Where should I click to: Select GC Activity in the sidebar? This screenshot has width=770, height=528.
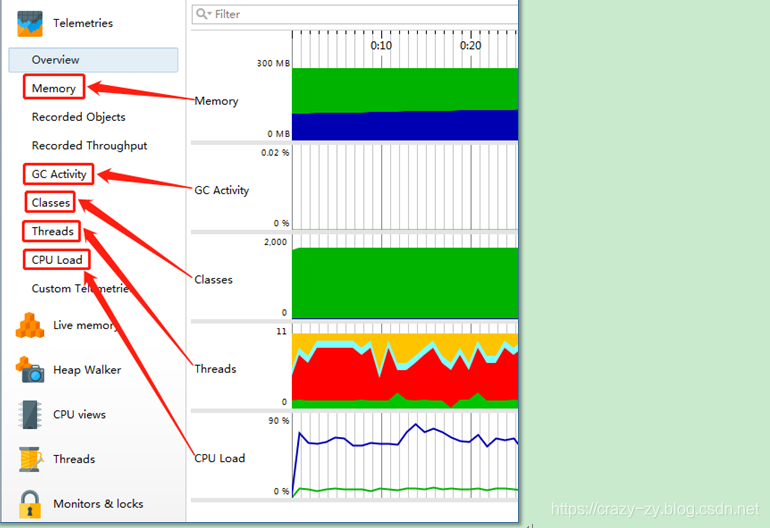(59, 174)
